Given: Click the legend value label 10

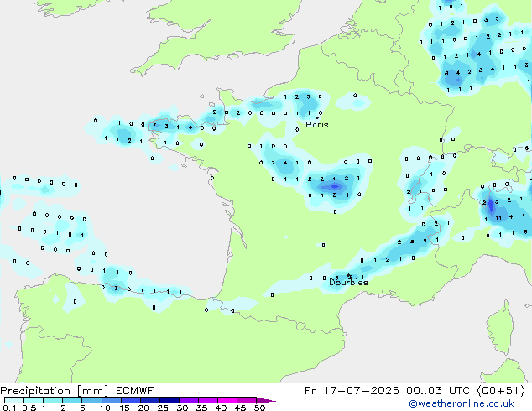Looking at the screenshot, I should (x=105, y=408).
